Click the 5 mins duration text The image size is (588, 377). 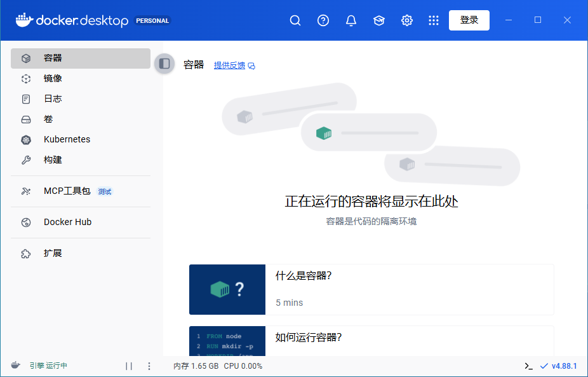(289, 303)
